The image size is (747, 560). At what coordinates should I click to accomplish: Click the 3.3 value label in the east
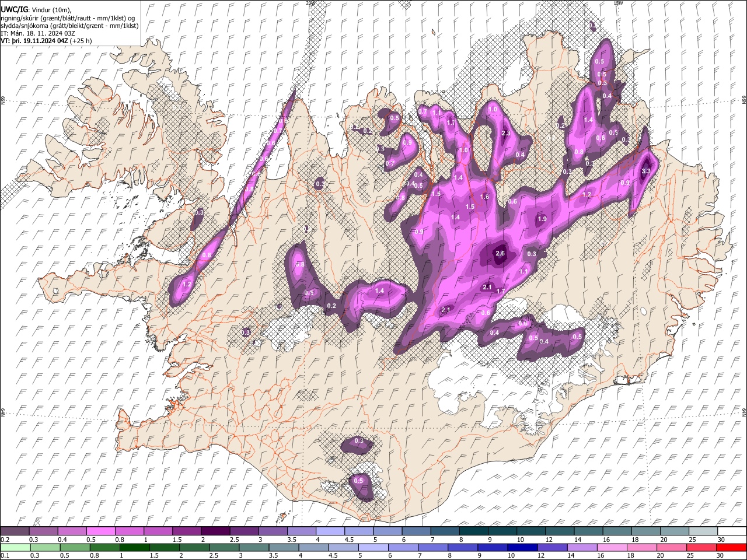(x=645, y=171)
